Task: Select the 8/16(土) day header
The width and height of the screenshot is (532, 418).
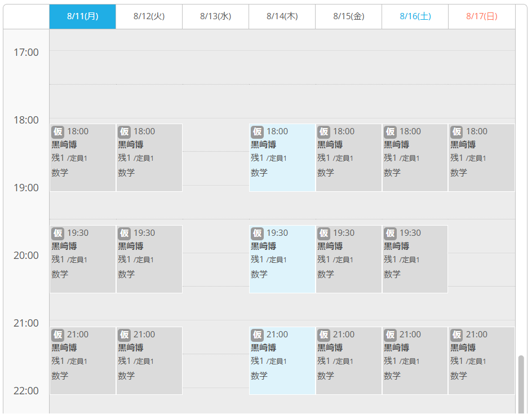Action: 415,16
